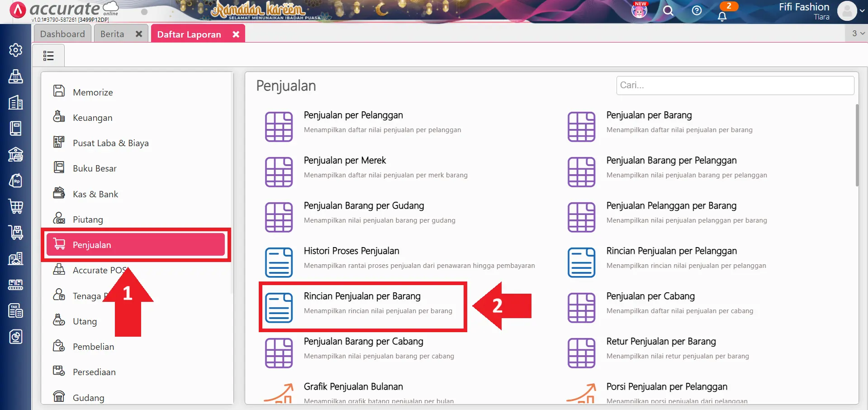
Task: Open the tab overflow dropdown showing 3
Action: point(856,33)
